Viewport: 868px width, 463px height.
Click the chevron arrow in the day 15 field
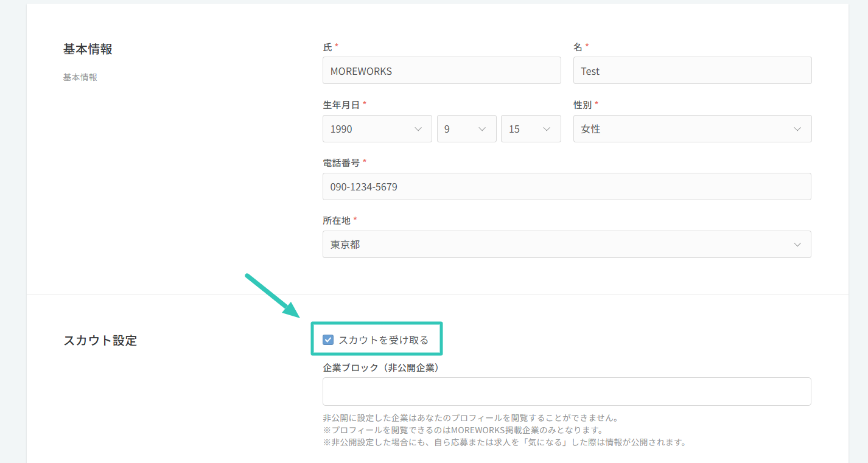[547, 129]
